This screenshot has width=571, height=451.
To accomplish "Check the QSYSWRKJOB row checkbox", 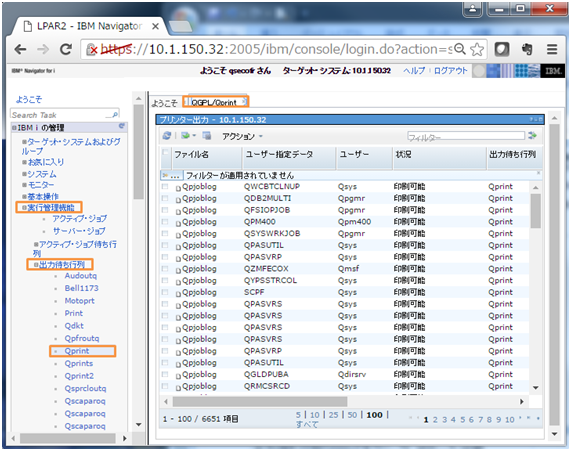I will click(x=165, y=233).
